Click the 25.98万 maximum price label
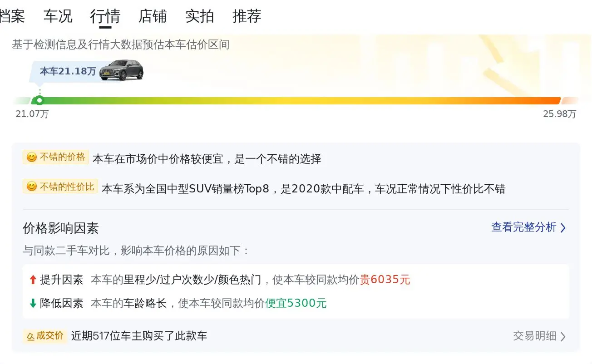The width and height of the screenshot is (592, 364). point(559,114)
